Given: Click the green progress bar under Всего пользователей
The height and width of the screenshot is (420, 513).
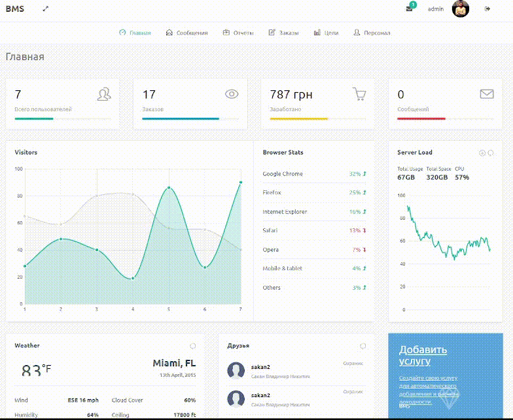Looking at the screenshot, I should pyautogui.click(x=34, y=119).
